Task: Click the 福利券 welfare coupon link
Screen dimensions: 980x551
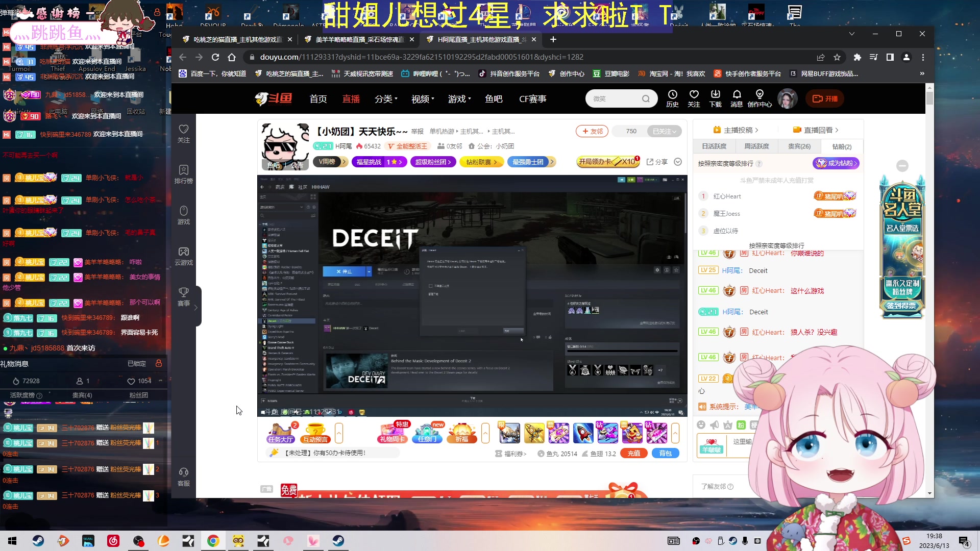Action: click(x=510, y=454)
